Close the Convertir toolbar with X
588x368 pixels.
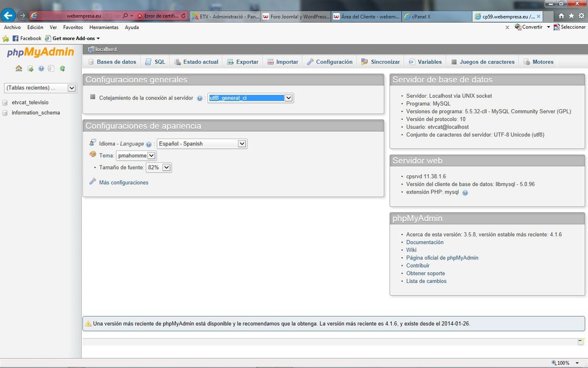[507, 27]
